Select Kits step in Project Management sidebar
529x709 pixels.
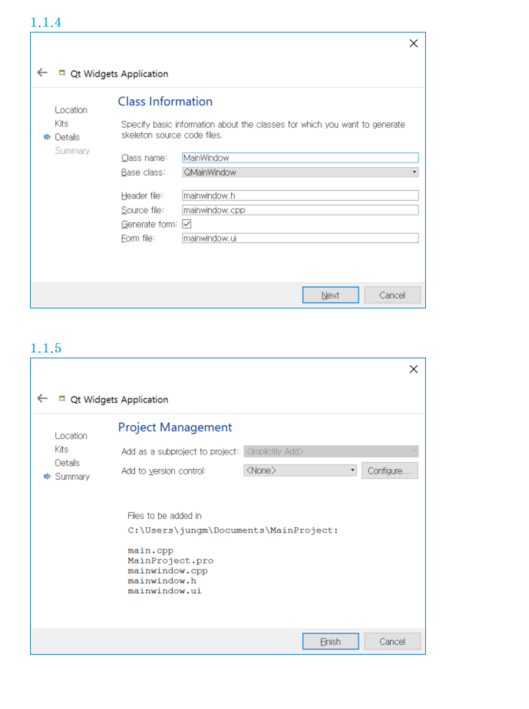coord(61,449)
